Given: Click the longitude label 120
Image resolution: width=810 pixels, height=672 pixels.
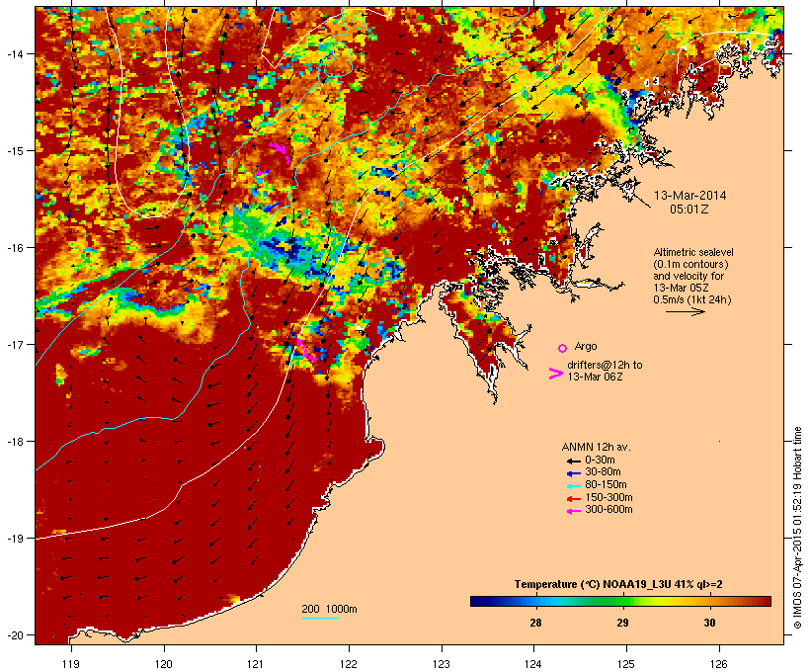Looking at the screenshot, I should (x=164, y=664).
